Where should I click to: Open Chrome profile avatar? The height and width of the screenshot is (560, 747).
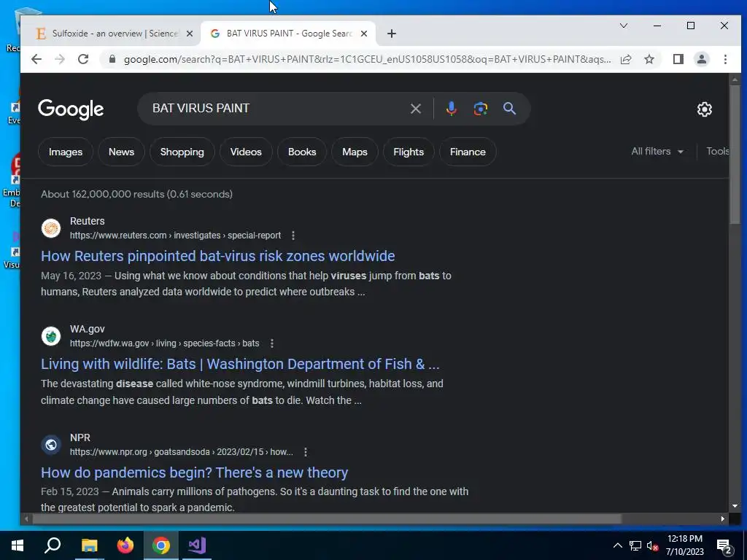(701, 59)
